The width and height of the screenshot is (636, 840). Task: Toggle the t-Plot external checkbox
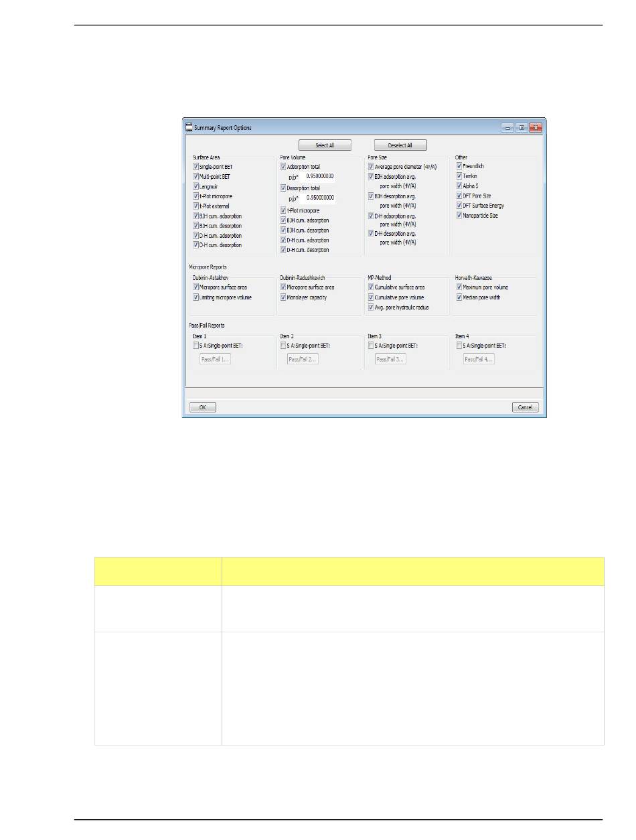195,206
